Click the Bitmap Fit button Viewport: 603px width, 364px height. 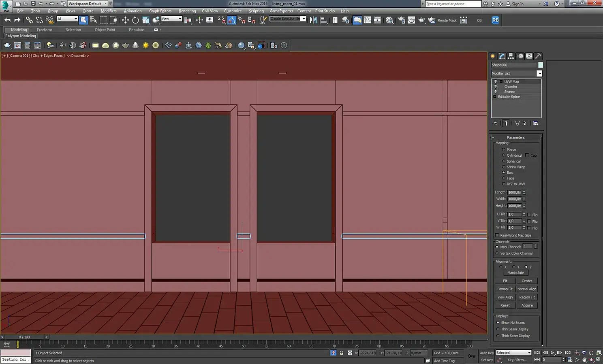505,289
